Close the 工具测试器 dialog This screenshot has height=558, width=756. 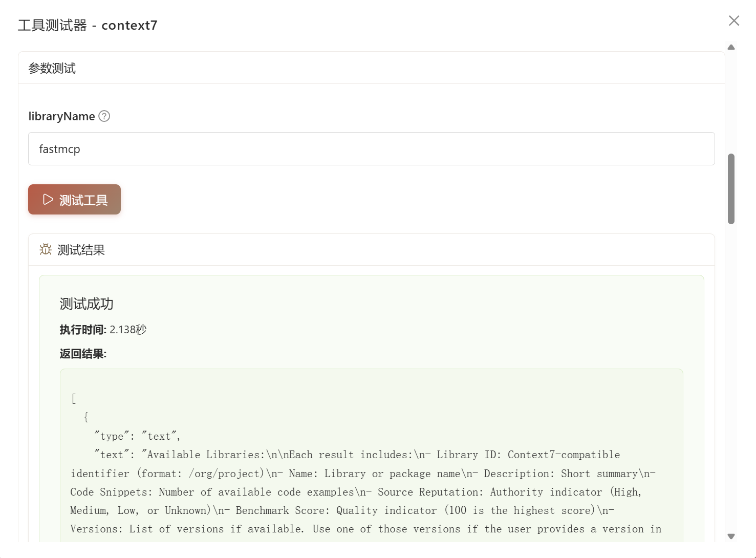[x=734, y=20]
